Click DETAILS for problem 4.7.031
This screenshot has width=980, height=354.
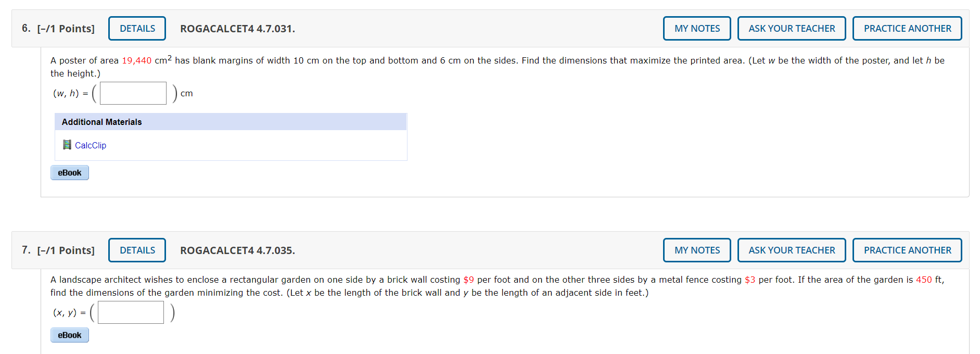click(137, 28)
